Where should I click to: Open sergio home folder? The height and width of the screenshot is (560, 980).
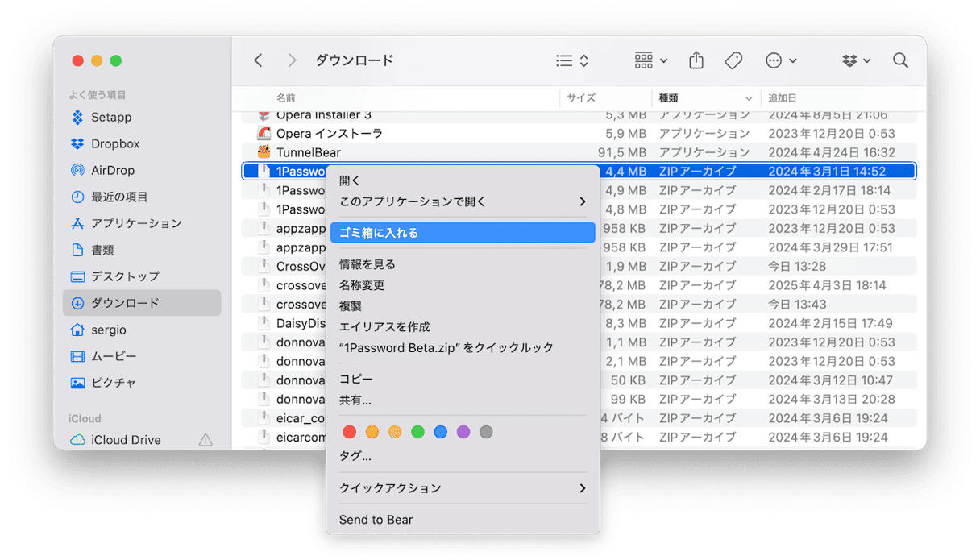click(108, 330)
